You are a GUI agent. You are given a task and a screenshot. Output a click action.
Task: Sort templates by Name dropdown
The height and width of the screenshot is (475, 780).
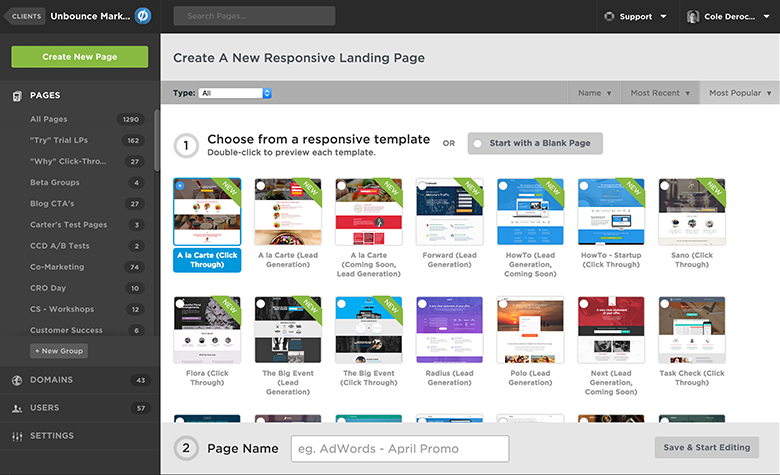point(594,93)
